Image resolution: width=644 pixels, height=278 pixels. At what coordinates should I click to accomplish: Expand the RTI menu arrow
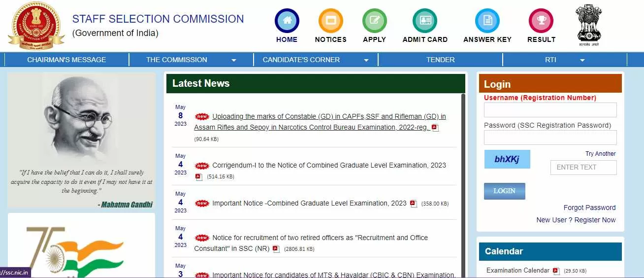582,60
